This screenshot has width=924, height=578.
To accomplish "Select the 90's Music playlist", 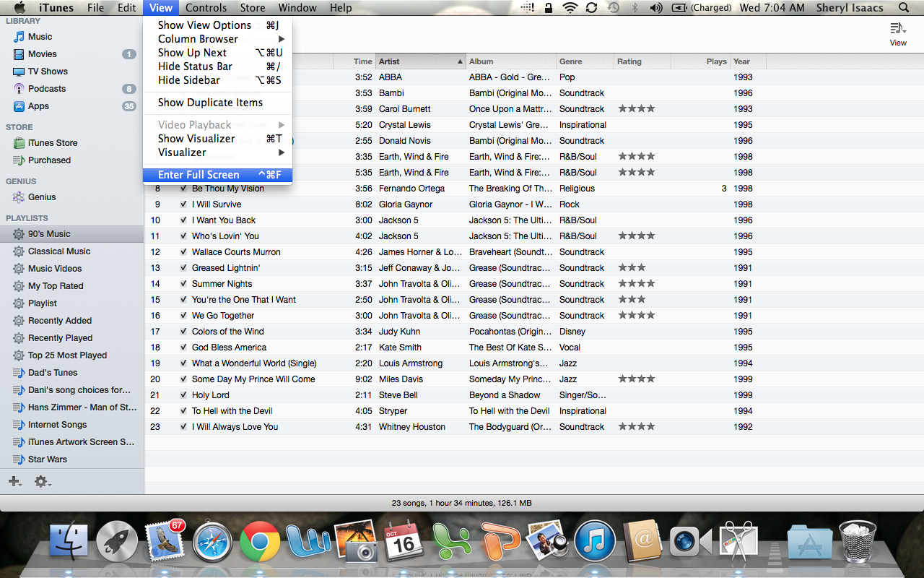I will pos(72,234).
